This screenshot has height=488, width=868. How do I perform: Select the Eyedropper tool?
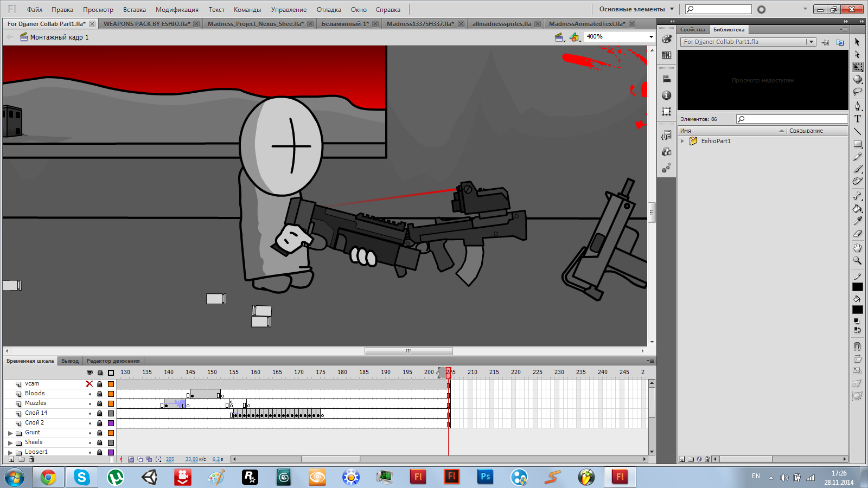(x=857, y=221)
